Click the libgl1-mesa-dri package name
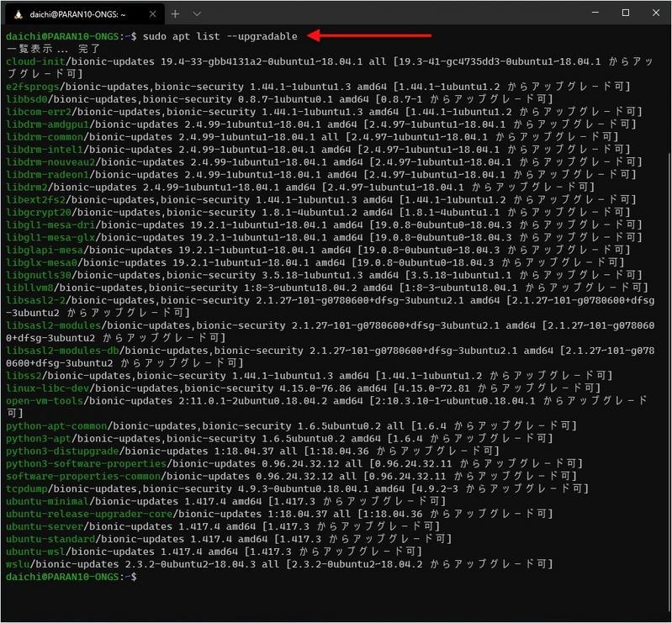The height and width of the screenshot is (623, 672). pos(50,224)
